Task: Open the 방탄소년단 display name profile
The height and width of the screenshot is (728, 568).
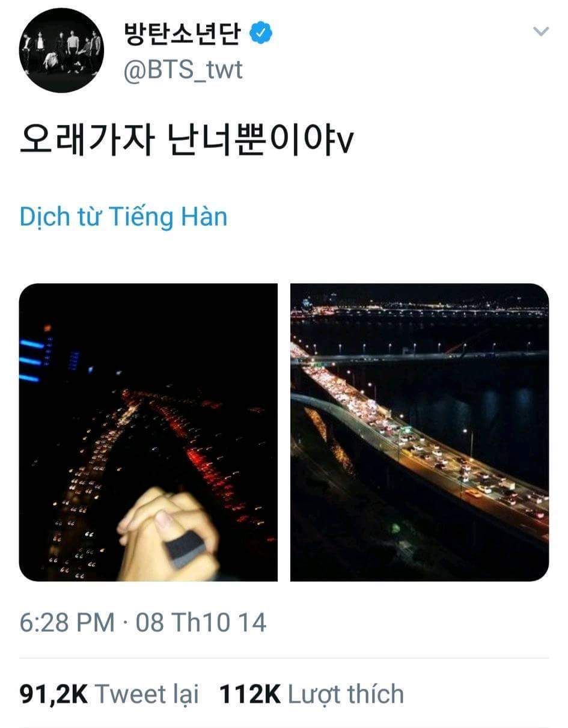Action: [182, 34]
